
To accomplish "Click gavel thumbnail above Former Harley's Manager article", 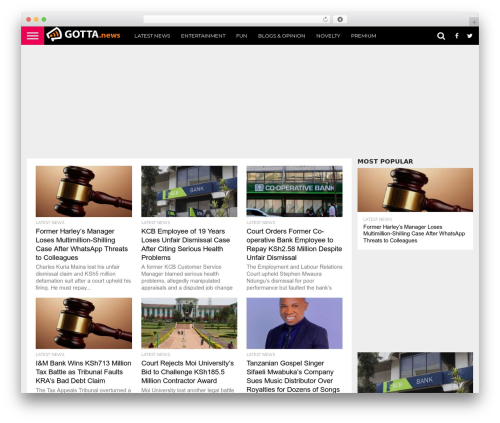I will point(84,191).
